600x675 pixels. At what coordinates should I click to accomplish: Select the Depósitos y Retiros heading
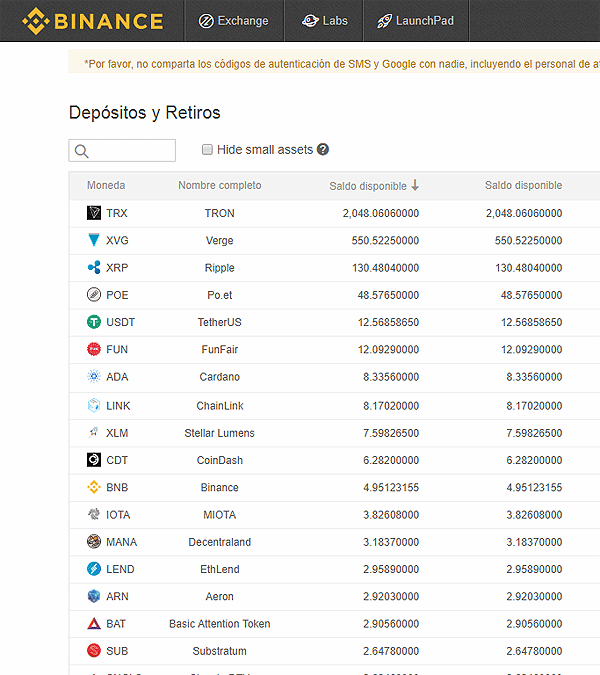(x=145, y=113)
